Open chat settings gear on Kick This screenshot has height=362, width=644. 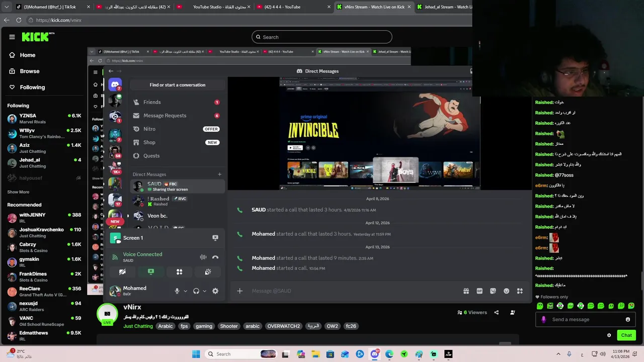[x=609, y=335]
